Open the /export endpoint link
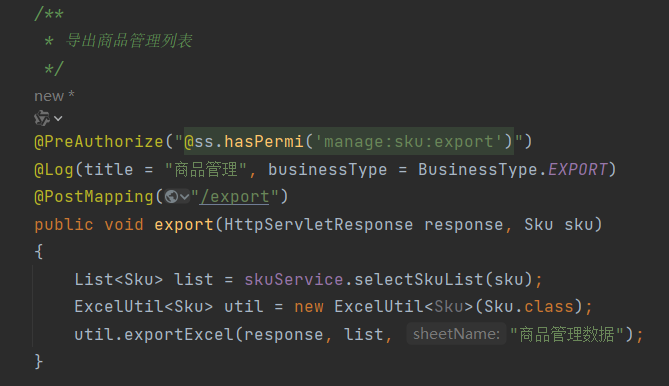 (234, 197)
